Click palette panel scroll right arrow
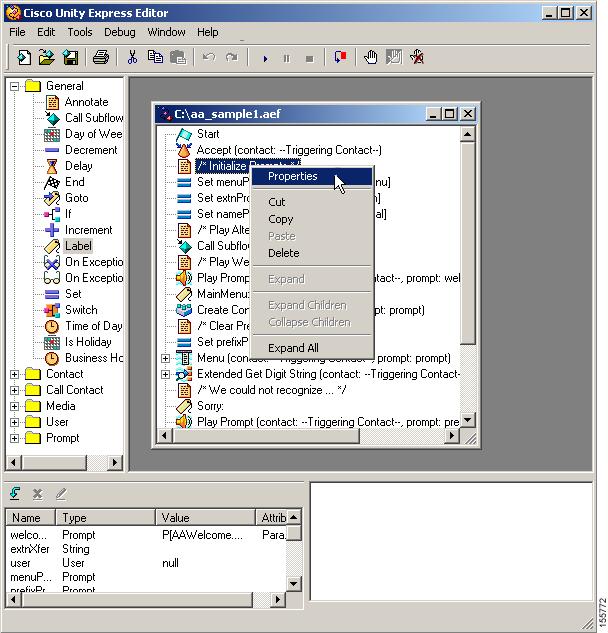608x633 pixels. pos(115,463)
